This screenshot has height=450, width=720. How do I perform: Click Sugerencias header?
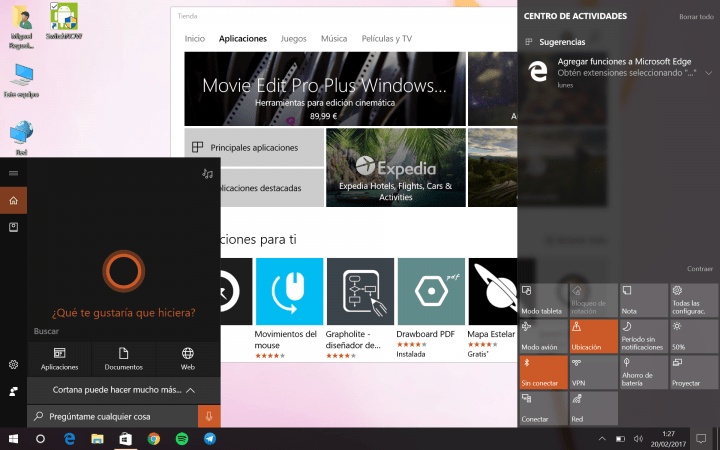[x=562, y=42]
